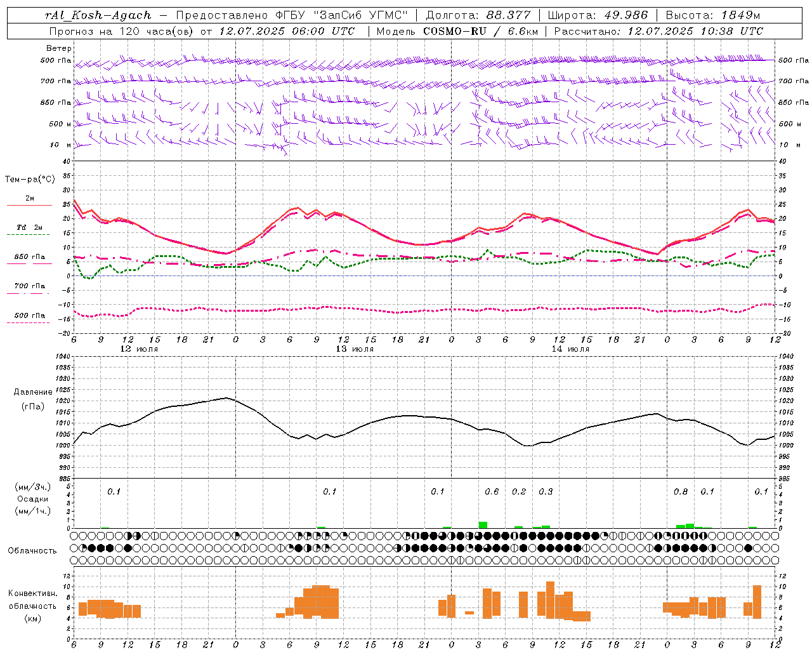Click the "500 м" wind level label at left
The height and width of the screenshot is (650, 812).
coord(59,124)
